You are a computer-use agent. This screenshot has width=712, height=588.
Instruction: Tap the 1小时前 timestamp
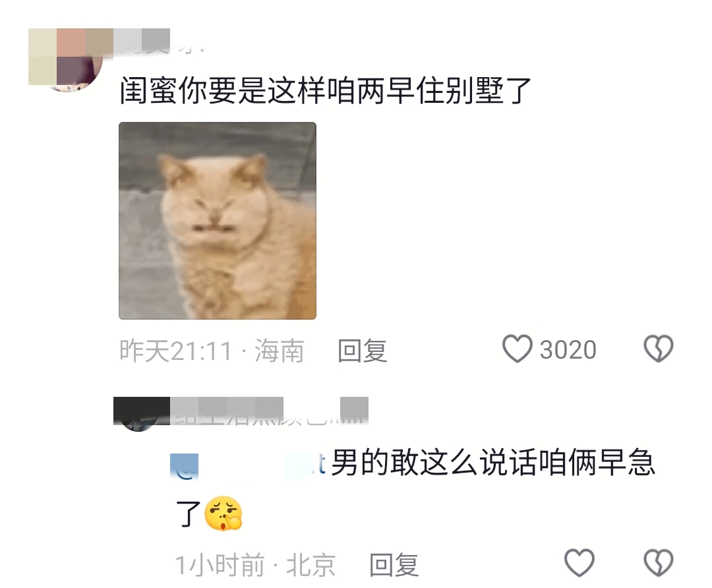click(x=220, y=565)
